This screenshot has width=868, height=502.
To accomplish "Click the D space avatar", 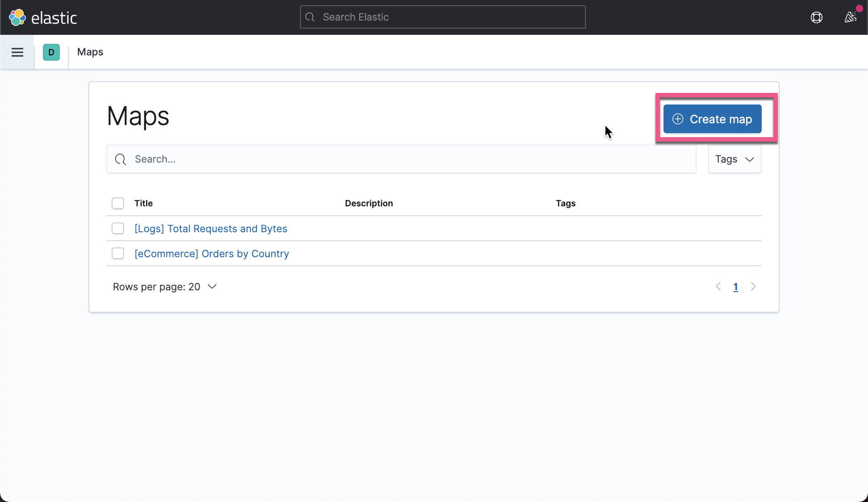I will 51,52.
